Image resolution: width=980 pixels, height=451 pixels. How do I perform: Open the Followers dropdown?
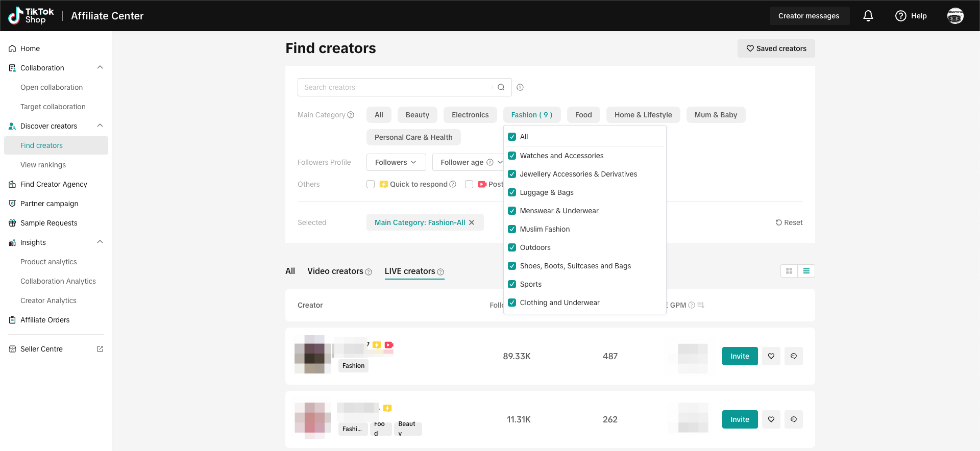(396, 162)
